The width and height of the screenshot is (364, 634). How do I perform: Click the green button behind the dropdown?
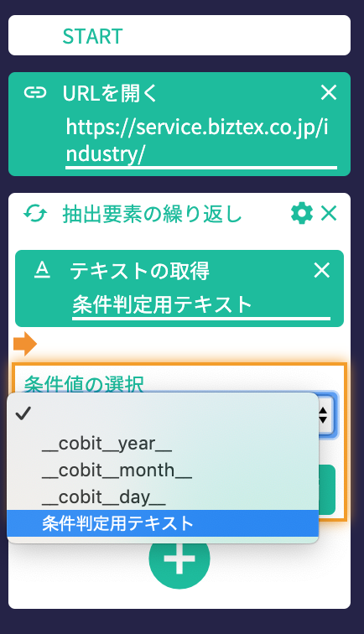(327, 490)
